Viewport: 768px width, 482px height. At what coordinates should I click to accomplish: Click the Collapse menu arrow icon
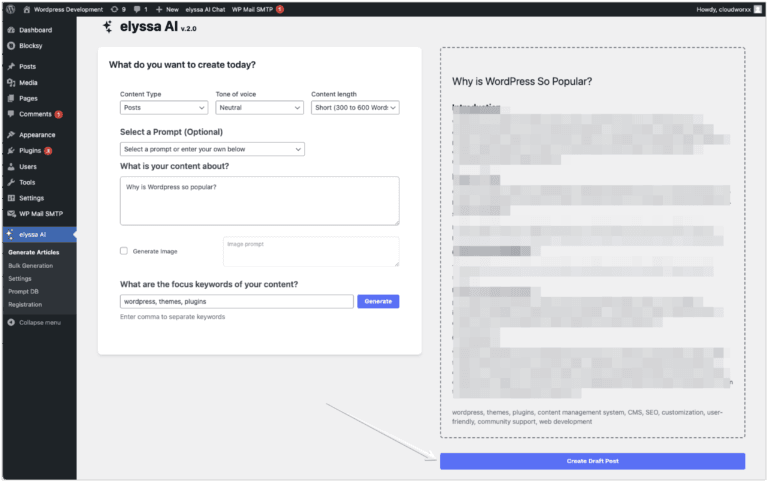(x=11, y=322)
